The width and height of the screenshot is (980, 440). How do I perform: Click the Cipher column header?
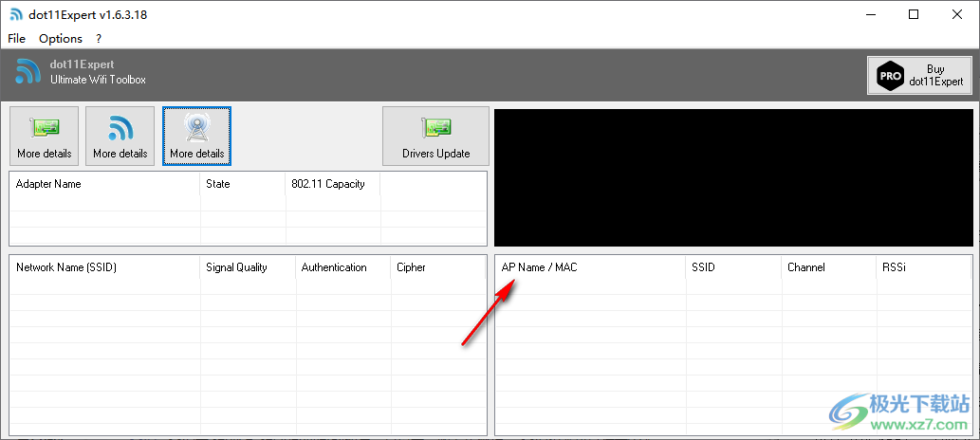(438, 267)
